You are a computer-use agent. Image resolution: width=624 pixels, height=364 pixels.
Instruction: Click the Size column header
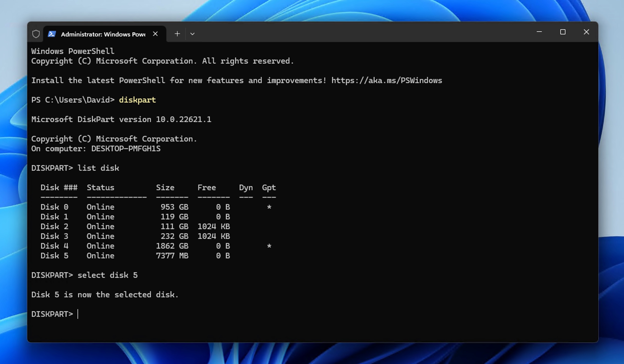(x=165, y=187)
